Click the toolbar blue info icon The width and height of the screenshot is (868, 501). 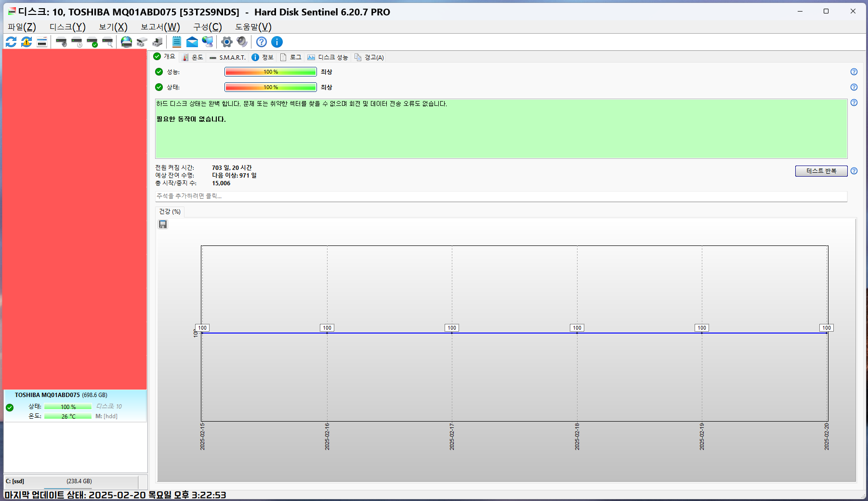click(x=277, y=42)
